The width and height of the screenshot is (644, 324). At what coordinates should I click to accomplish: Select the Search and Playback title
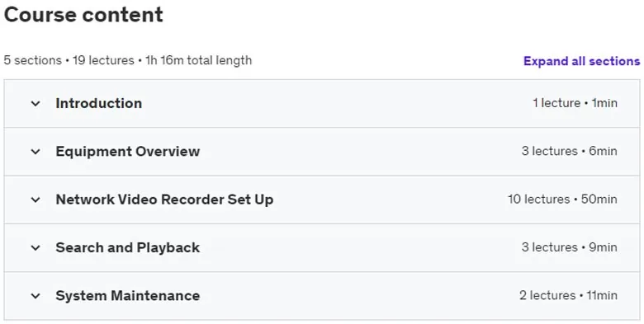point(128,247)
